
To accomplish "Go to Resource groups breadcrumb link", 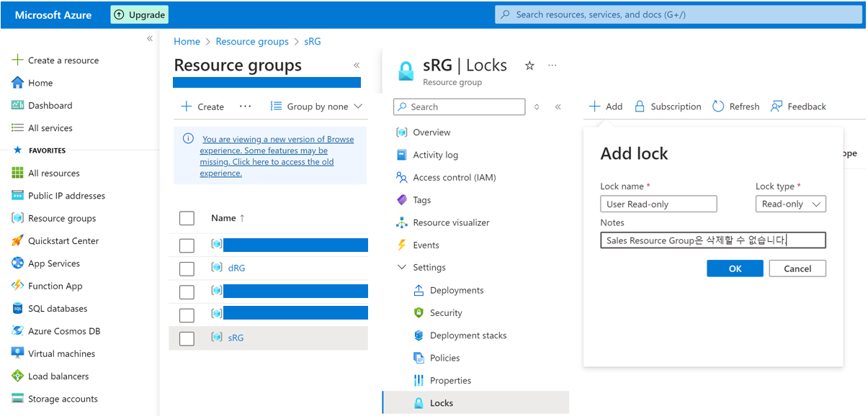I will click(x=252, y=42).
